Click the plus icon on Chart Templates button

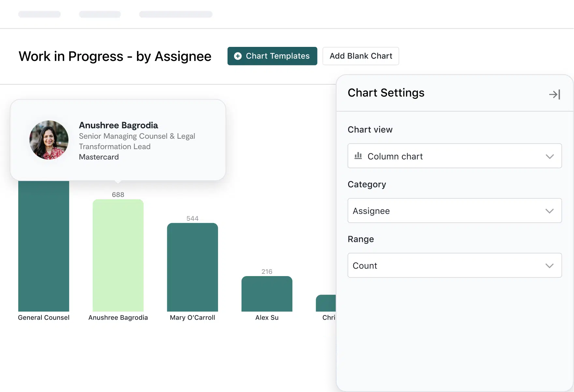[x=238, y=56]
